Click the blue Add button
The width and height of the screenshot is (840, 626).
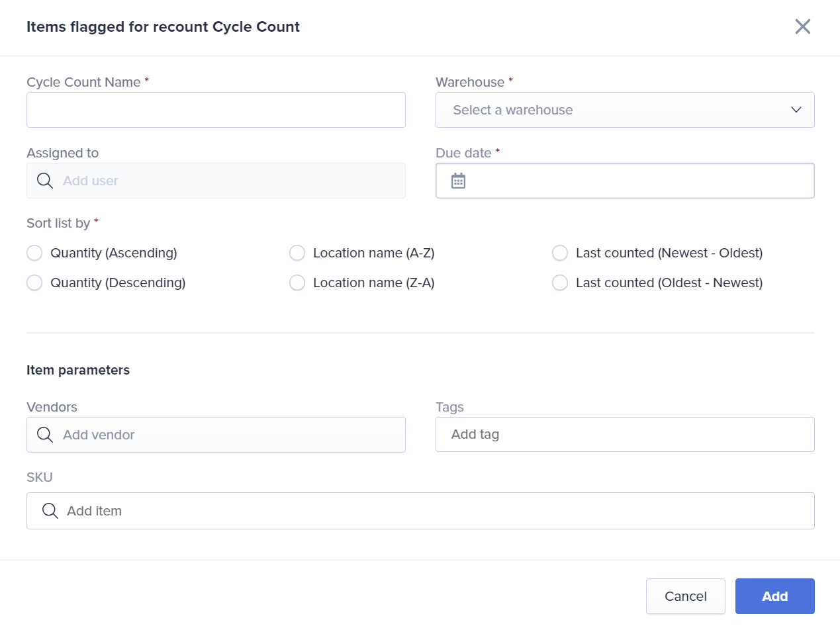point(775,596)
